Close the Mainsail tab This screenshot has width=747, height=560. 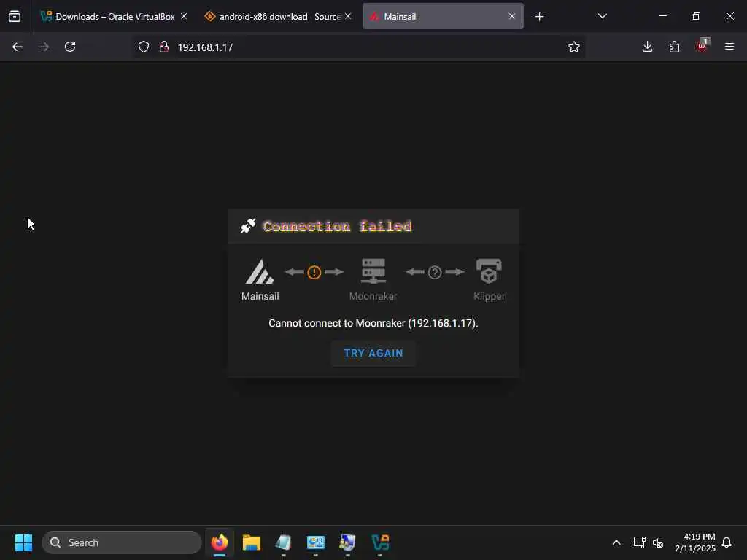tap(512, 16)
